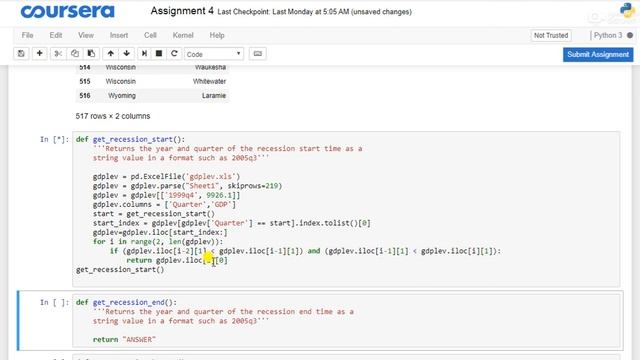
Task: Click the In [ ] prompt of selected cell
Action: tap(54, 302)
